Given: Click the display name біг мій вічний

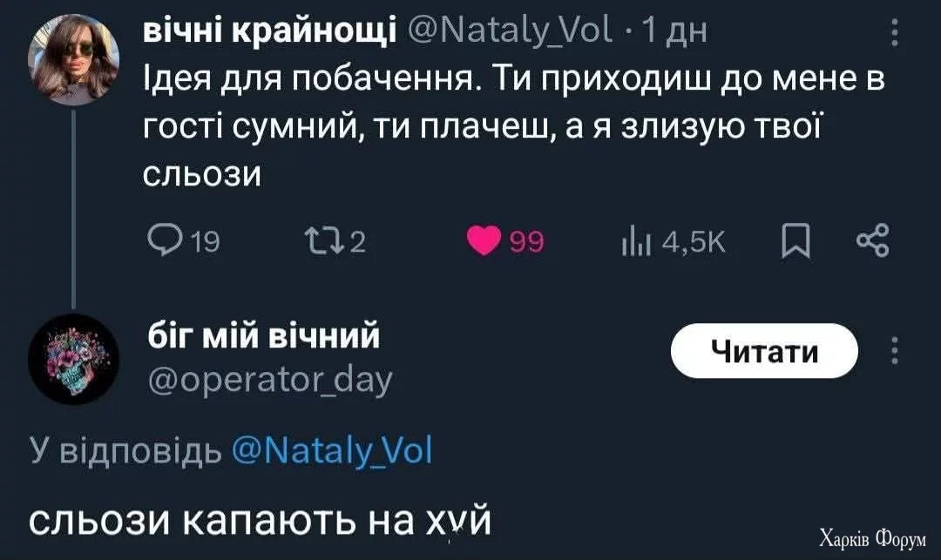Looking at the screenshot, I should [261, 334].
